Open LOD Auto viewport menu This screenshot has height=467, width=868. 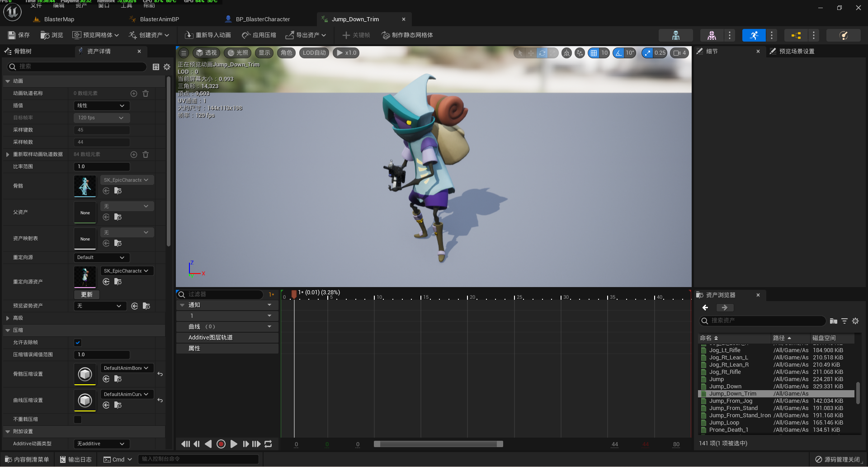pyautogui.click(x=315, y=53)
